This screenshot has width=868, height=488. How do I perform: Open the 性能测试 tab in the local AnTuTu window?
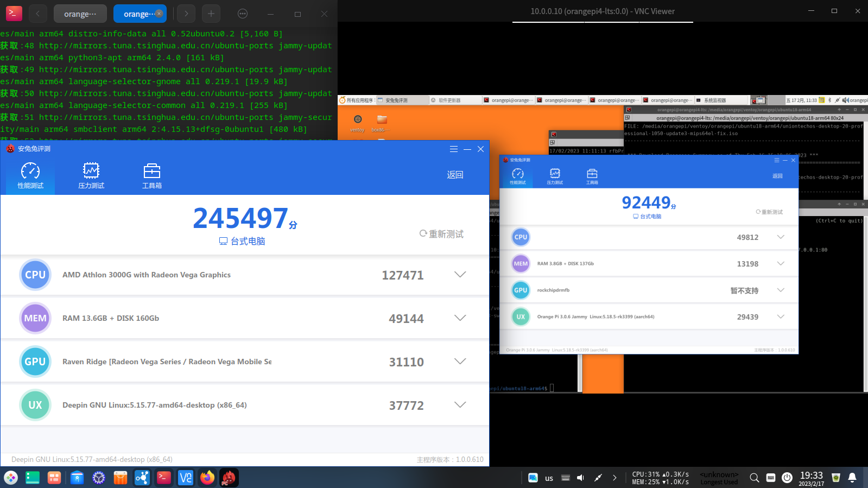(30, 176)
